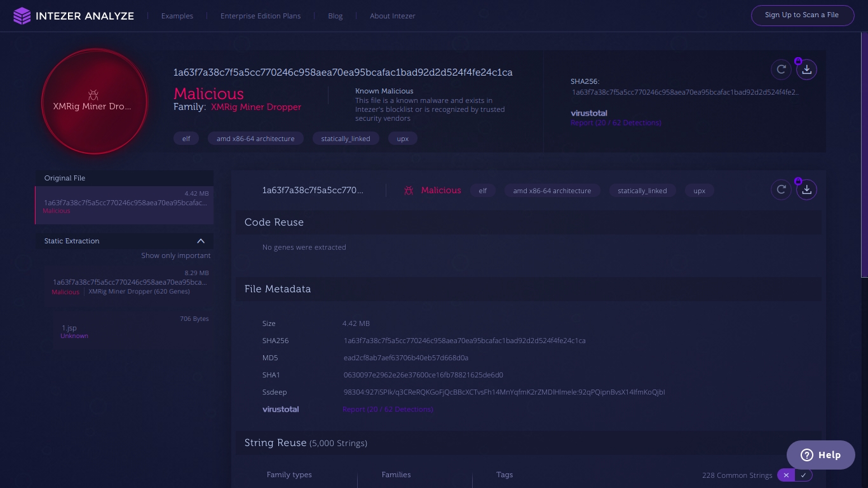Image resolution: width=868 pixels, height=488 pixels.
Task: Click the bug icon in the red verdict circle
Action: tap(93, 94)
